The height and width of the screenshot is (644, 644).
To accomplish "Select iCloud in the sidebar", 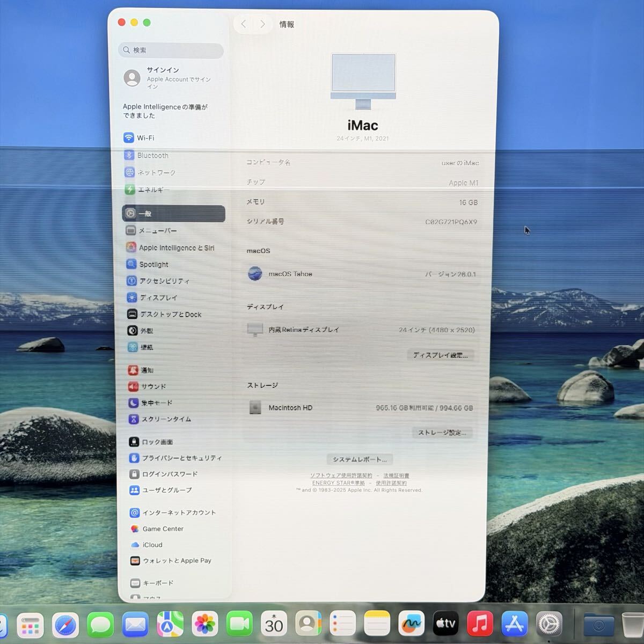I will [152, 545].
